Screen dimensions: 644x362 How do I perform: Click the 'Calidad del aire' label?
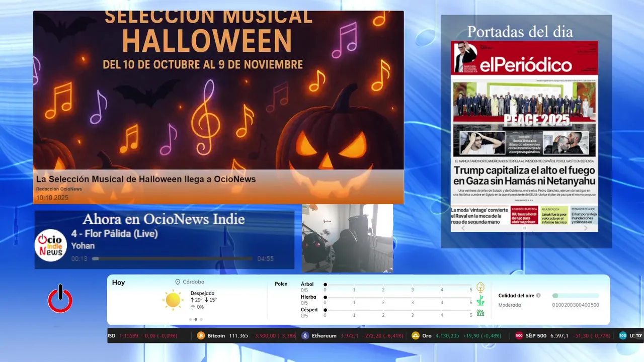click(x=516, y=296)
